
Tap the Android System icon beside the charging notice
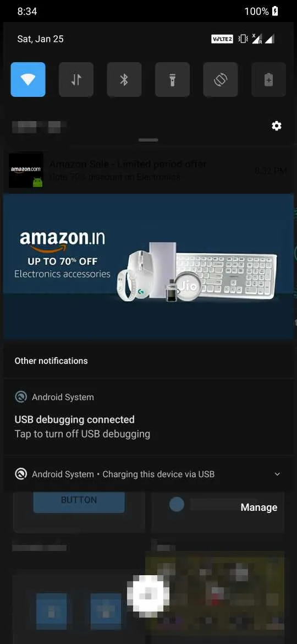(x=20, y=474)
